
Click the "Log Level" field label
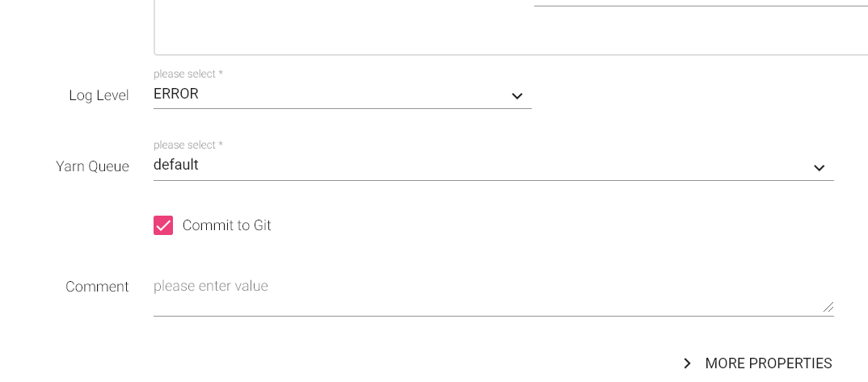point(99,95)
